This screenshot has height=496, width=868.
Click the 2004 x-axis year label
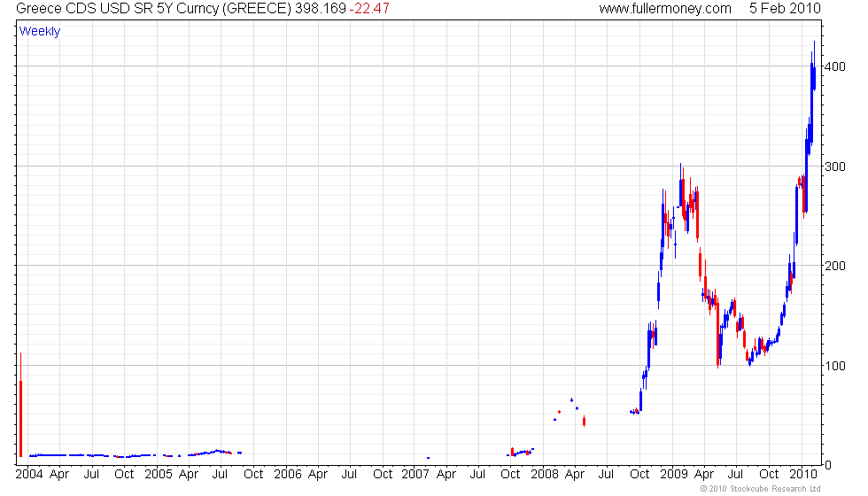[29, 475]
